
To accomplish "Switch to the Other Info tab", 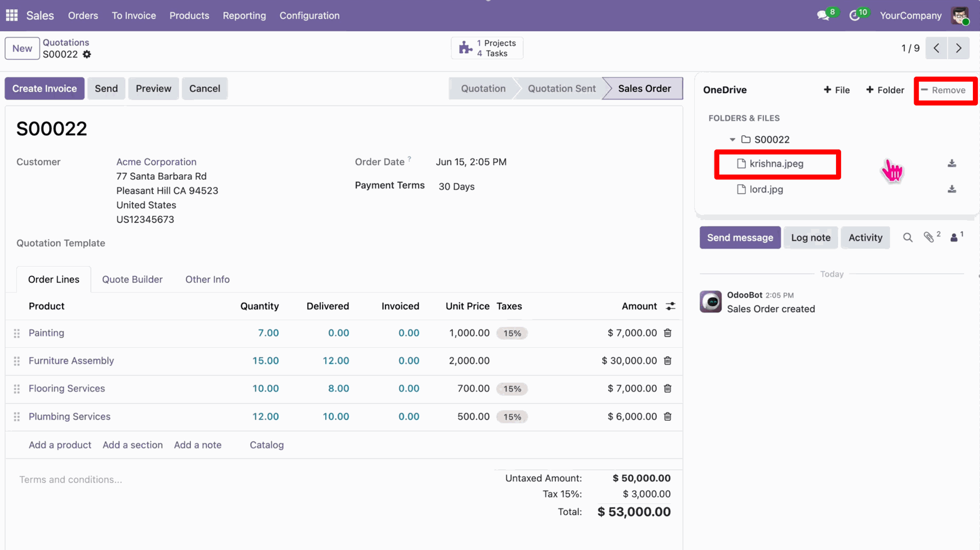I will 207,279.
